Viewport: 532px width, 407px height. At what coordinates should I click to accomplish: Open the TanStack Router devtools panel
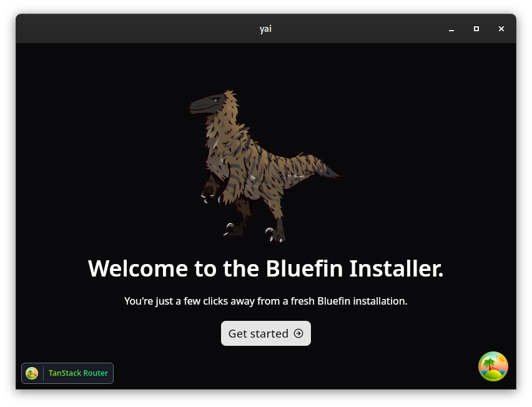[67, 373]
